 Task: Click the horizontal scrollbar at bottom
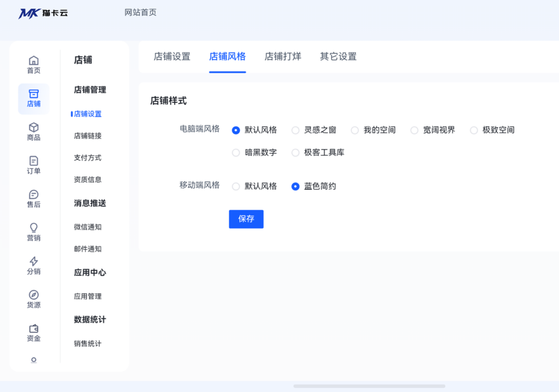369,386
